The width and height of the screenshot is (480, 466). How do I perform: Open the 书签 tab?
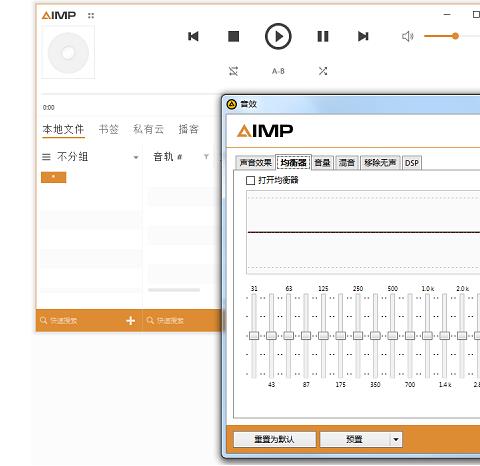click(109, 129)
